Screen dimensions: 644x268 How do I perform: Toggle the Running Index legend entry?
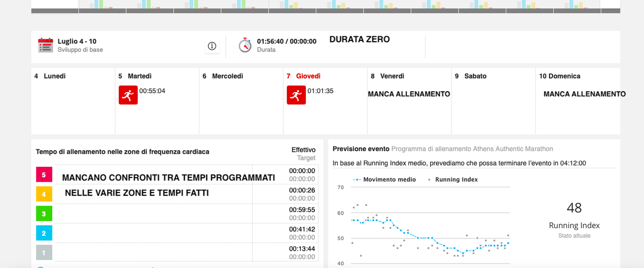point(453,179)
